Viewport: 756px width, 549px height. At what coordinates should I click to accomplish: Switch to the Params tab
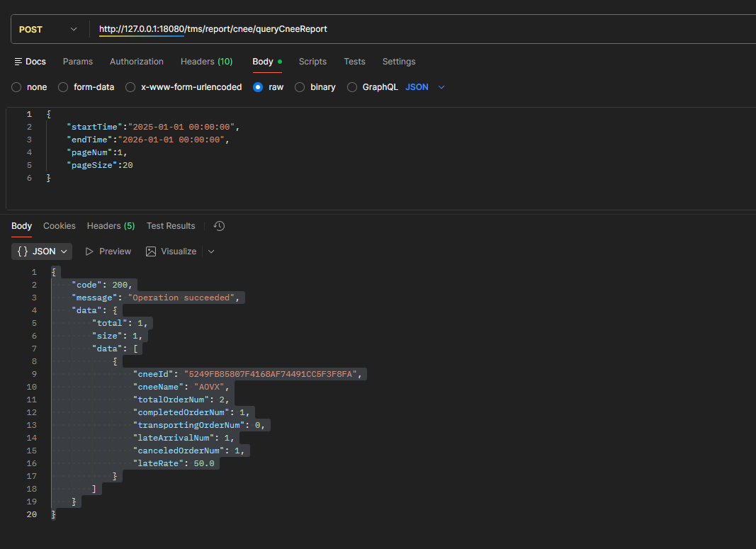coord(78,62)
